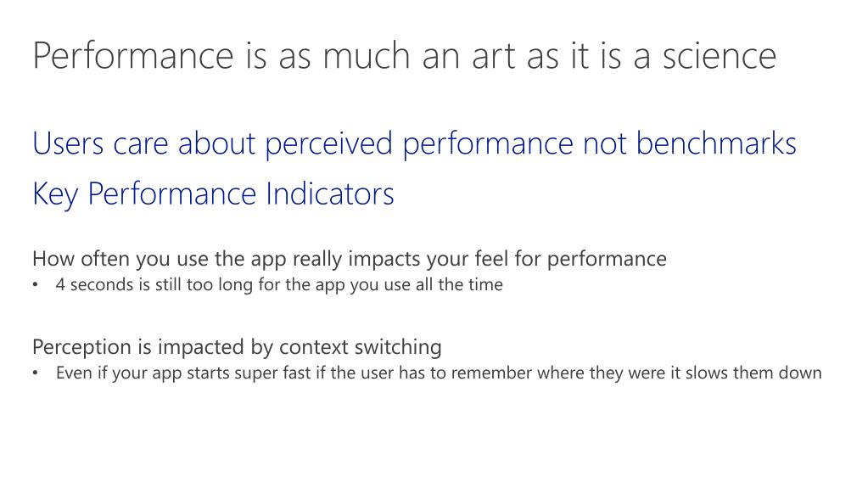This screenshot has width=868, height=488.
Task: Click the word 'perceived' in the blue heading
Action: [x=329, y=144]
